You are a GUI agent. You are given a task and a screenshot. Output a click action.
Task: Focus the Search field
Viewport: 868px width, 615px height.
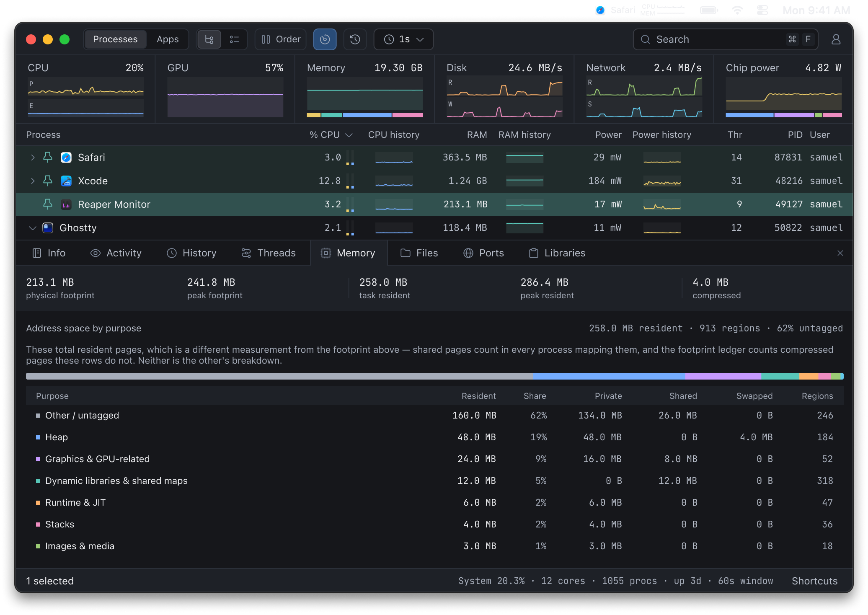726,39
